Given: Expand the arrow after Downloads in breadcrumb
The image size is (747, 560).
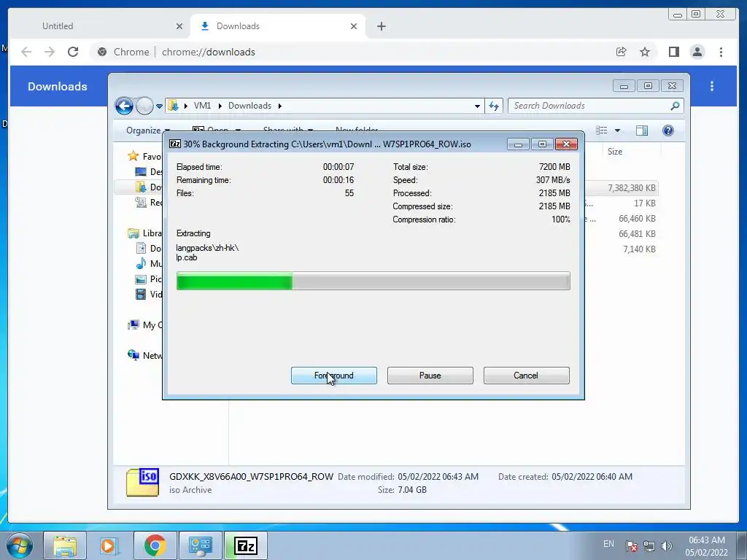Looking at the screenshot, I should 280,106.
